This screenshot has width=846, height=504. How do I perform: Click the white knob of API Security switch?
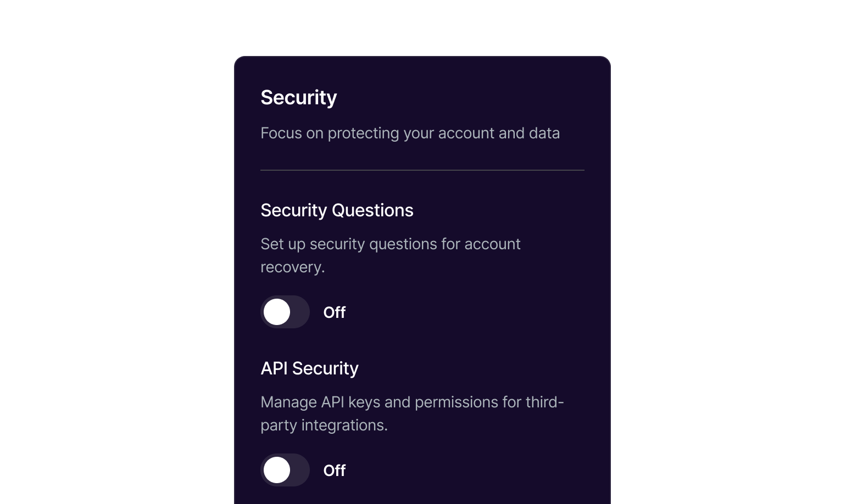[277, 470]
